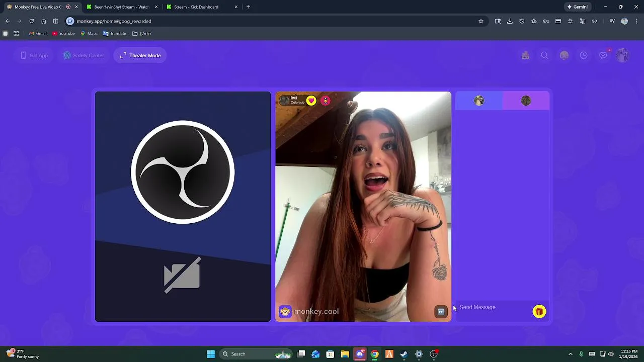
Task: Open the Safety Center
Action: [x=84, y=55]
